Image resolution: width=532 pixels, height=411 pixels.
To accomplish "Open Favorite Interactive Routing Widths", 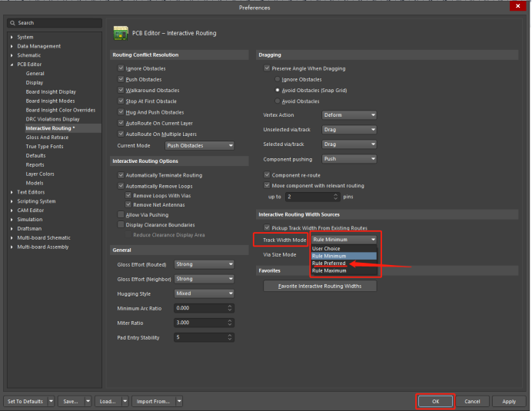I will point(320,286).
